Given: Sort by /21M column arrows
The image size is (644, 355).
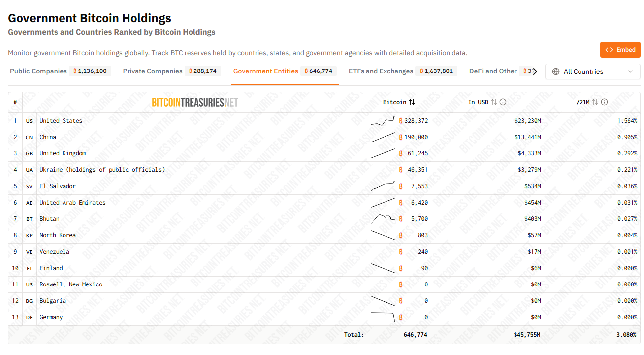Looking at the screenshot, I should coord(595,102).
